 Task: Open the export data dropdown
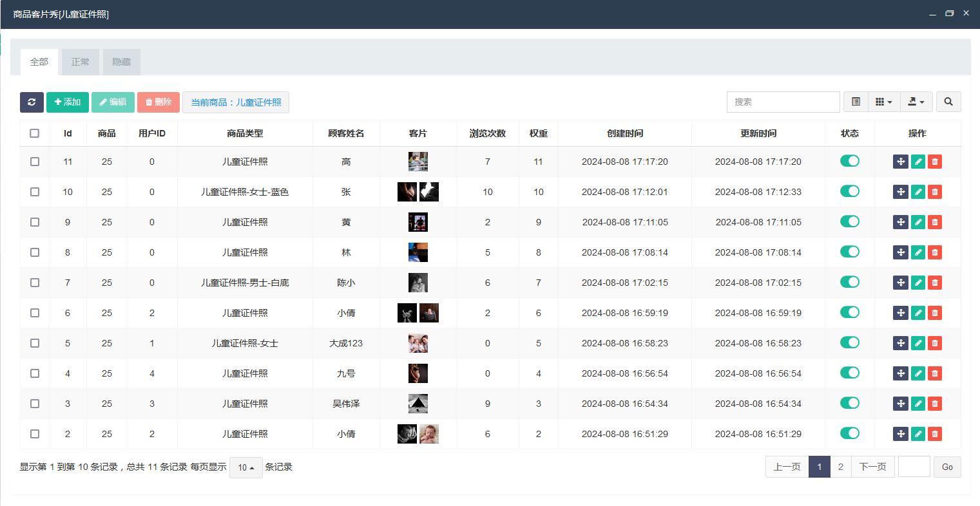click(x=916, y=102)
